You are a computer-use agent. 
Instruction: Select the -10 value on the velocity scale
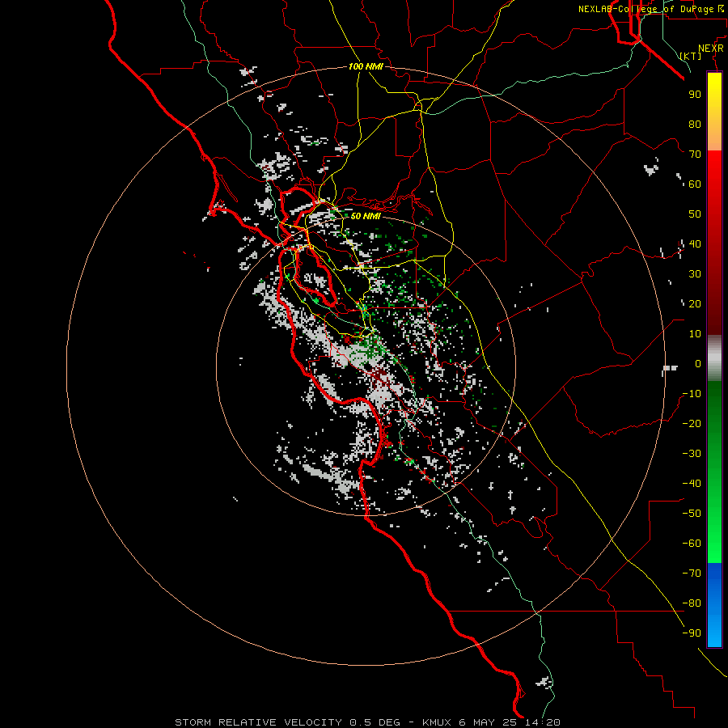pos(692,394)
